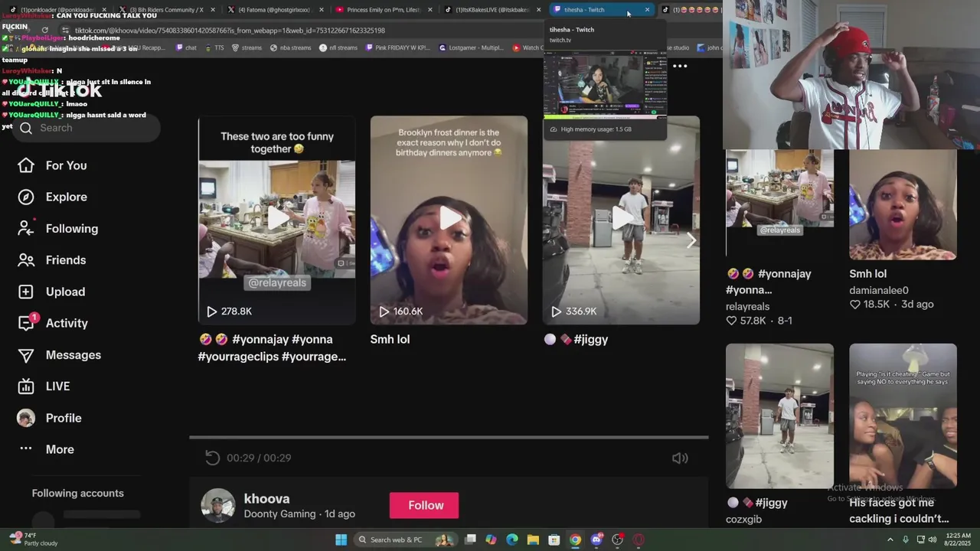Viewport: 980px width, 551px height.
Task: Switch to the ItsKBakesLIVE TikTok tab
Action: tap(493, 10)
